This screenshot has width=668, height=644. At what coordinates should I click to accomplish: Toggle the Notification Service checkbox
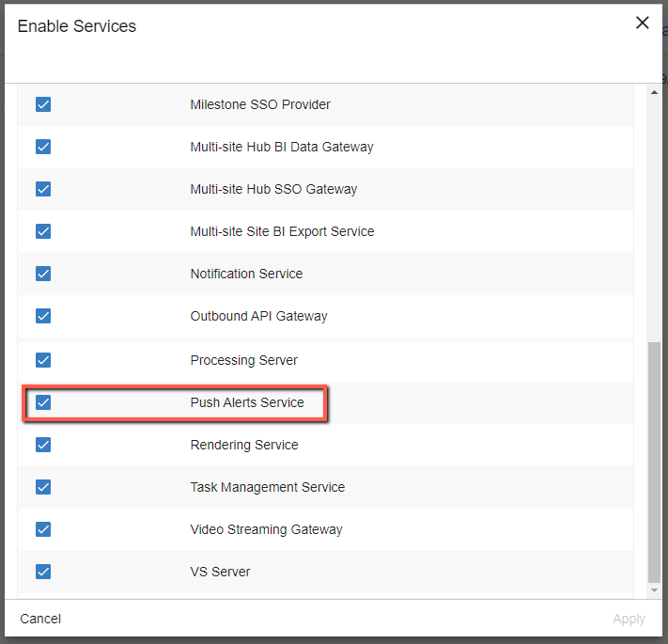point(43,274)
